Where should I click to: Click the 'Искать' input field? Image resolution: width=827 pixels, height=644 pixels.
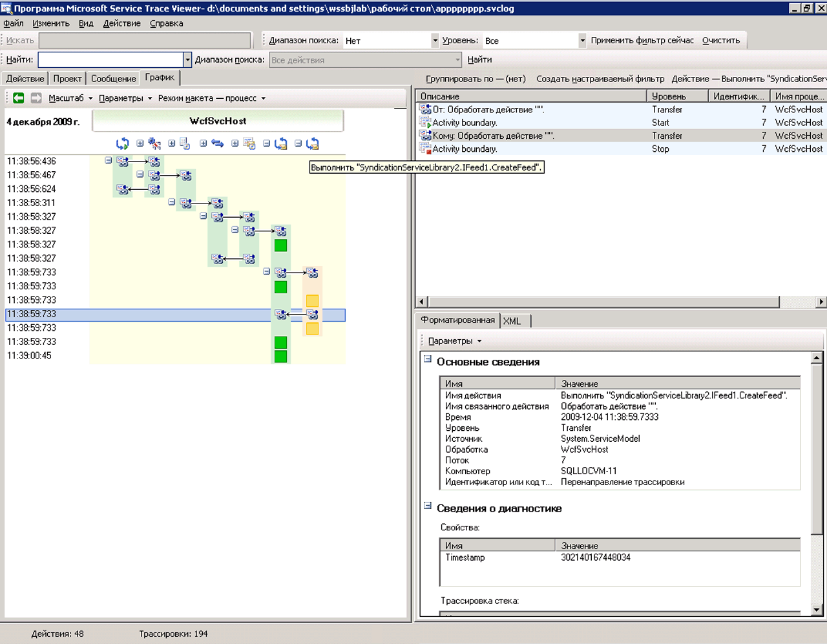(x=145, y=40)
